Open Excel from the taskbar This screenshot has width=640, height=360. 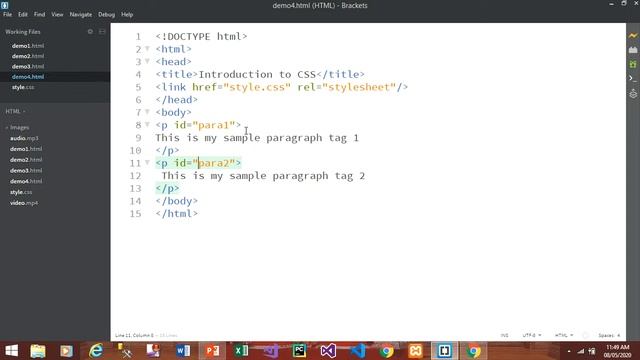pyautogui.click(x=241, y=351)
